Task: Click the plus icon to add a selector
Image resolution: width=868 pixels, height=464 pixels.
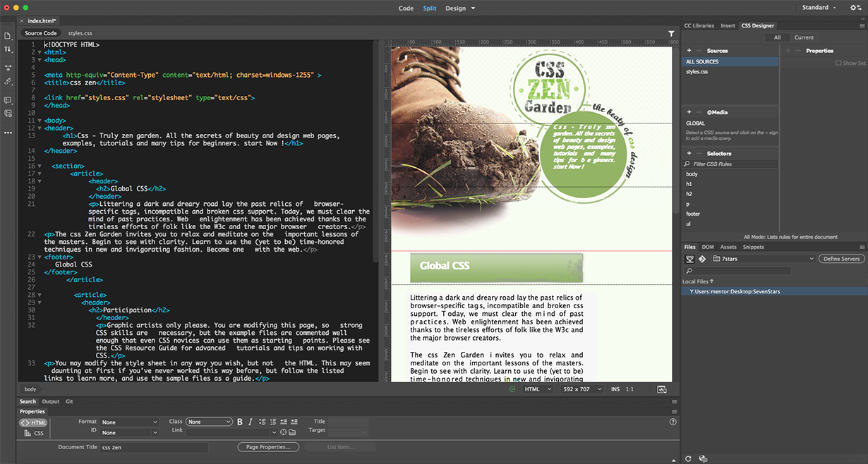Action: pos(689,153)
